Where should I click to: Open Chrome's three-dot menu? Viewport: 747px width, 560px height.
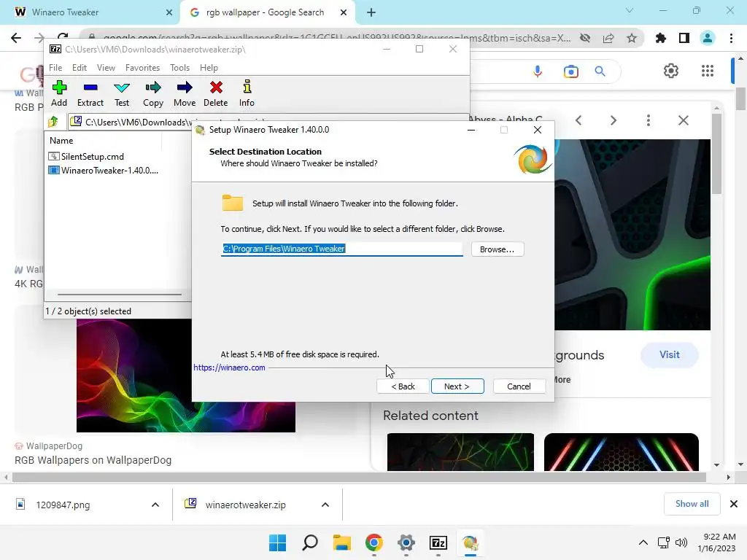point(731,38)
